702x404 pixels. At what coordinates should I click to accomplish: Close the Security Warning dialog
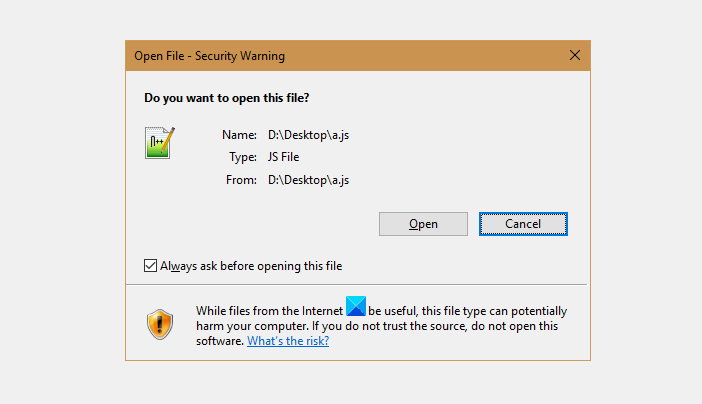click(574, 55)
